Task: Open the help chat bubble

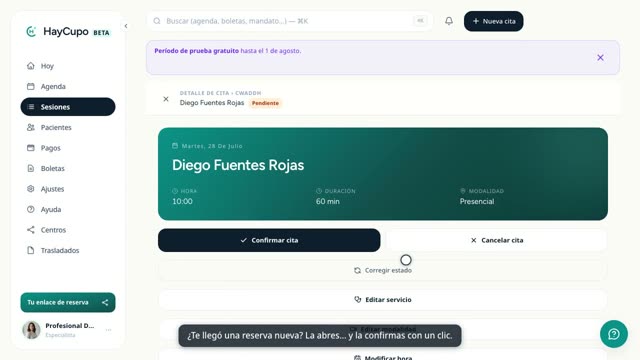Action: coord(614,334)
